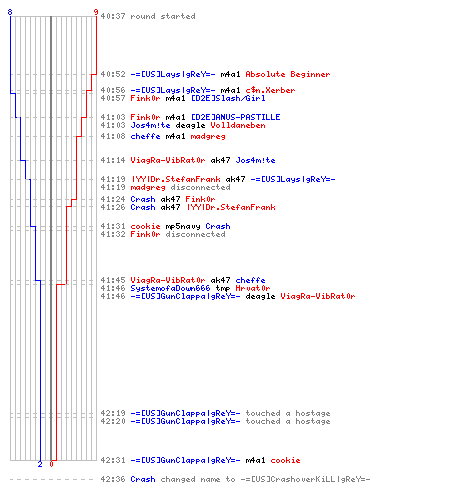The image size is (450, 500).
Task: Select 'SystemofaDown666' player name
Action: pyautogui.click(x=170, y=288)
